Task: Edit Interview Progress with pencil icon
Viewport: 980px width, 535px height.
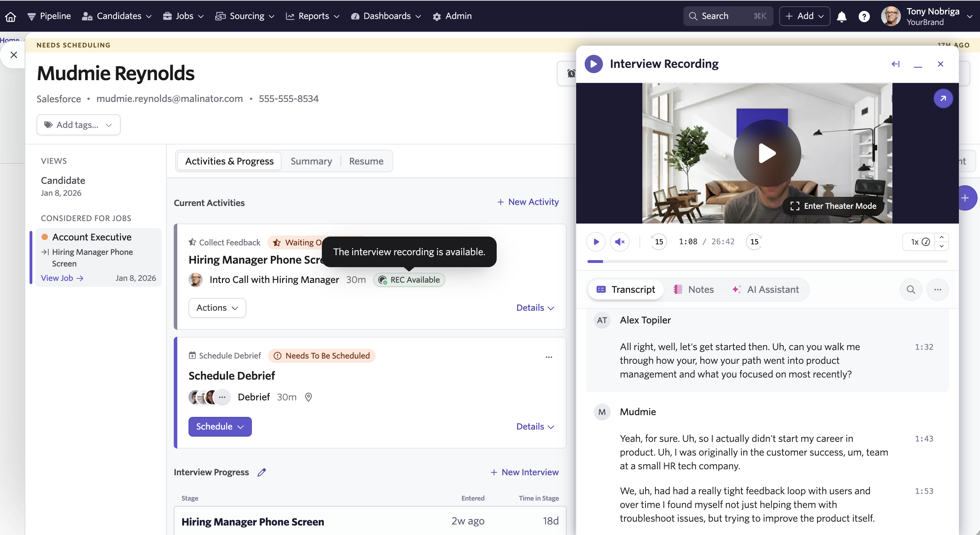Action: point(262,472)
